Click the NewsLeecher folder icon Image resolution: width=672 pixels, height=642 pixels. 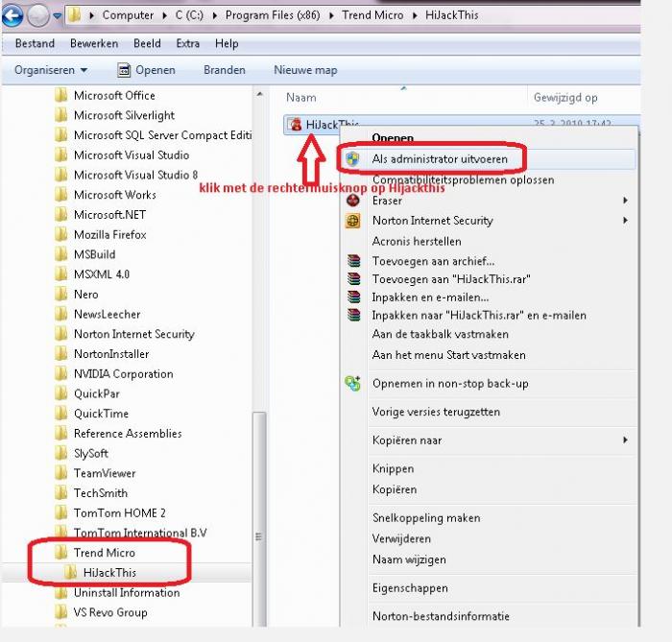coord(61,314)
